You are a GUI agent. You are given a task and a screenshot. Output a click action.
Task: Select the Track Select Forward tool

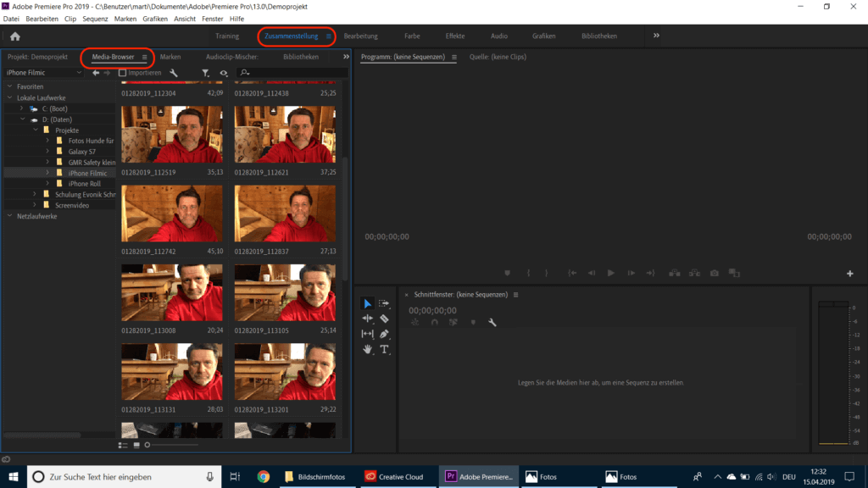pyautogui.click(x=385, y=302)
